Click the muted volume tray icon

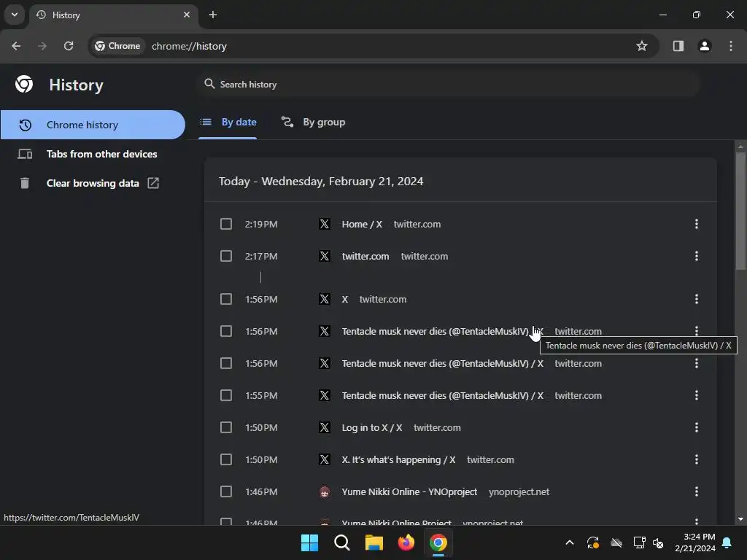pos(659,542)
